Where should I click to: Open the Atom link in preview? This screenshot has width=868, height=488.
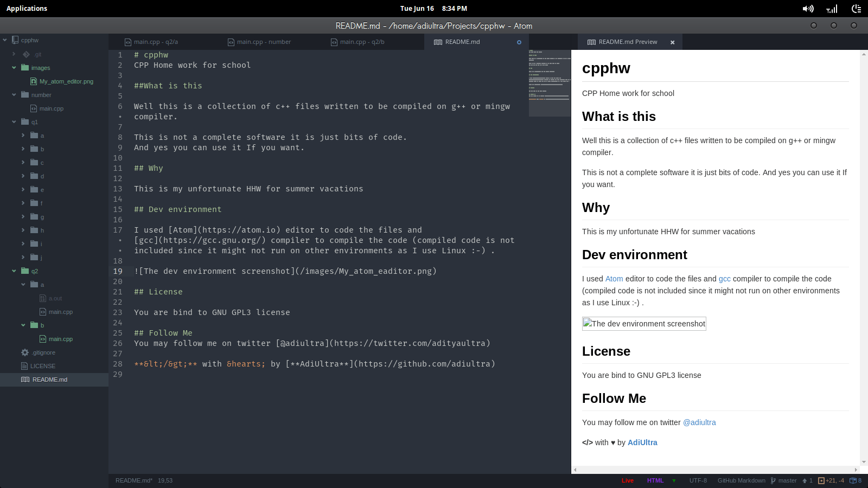pyautogui.click(x=614, y=279)
